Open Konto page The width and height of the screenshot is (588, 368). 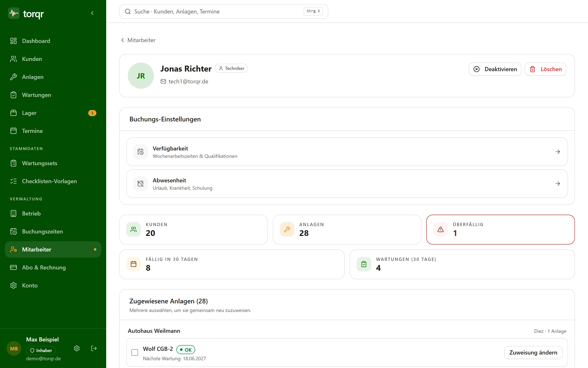click(53, 285)
